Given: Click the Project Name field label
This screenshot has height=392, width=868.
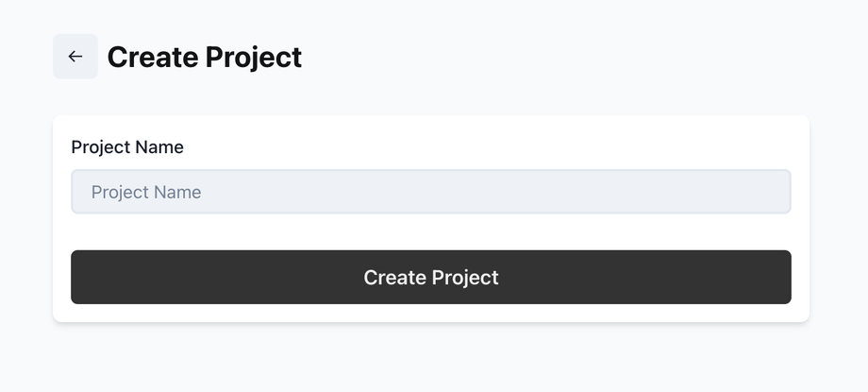Looking at the screenshot, I should (x=127, y=147).
